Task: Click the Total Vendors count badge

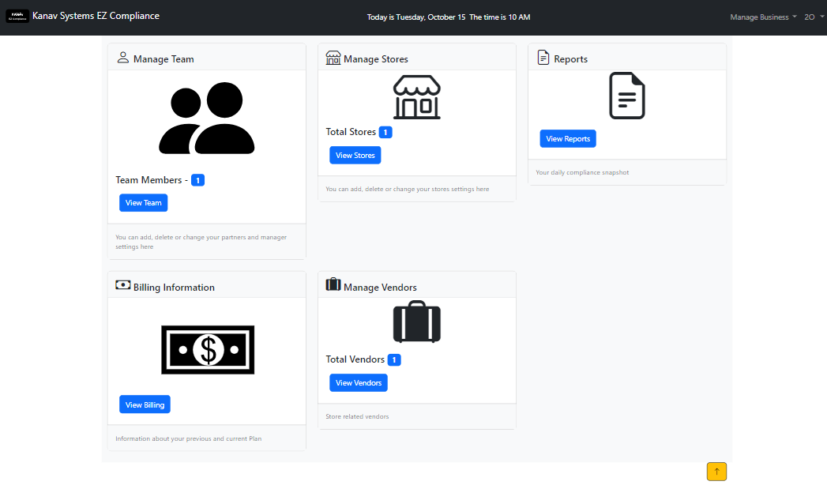Action: pos(395,359)
